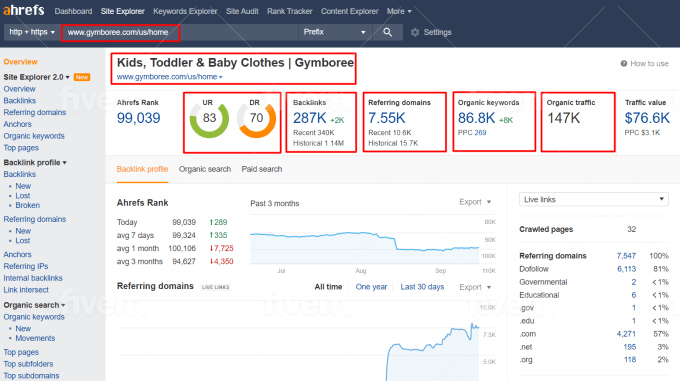The width and height of the screenshot is (680, 381).
Task: Open Settings via the gear icon
Action: coord(415,32)
